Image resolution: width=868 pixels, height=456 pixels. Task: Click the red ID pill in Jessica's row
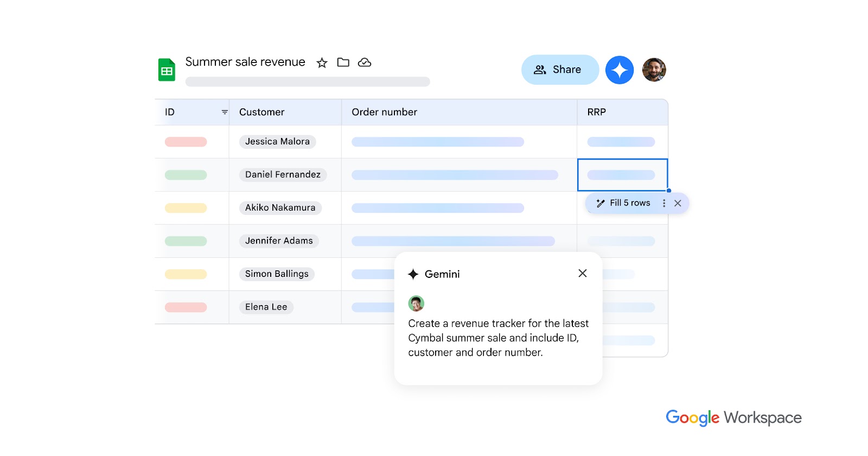(x=186, y=142)
